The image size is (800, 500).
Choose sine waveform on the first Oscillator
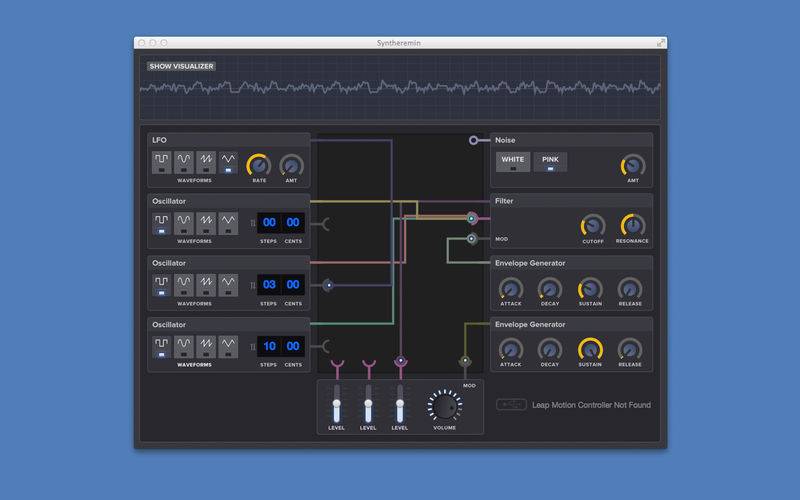[x=184, y=224]
